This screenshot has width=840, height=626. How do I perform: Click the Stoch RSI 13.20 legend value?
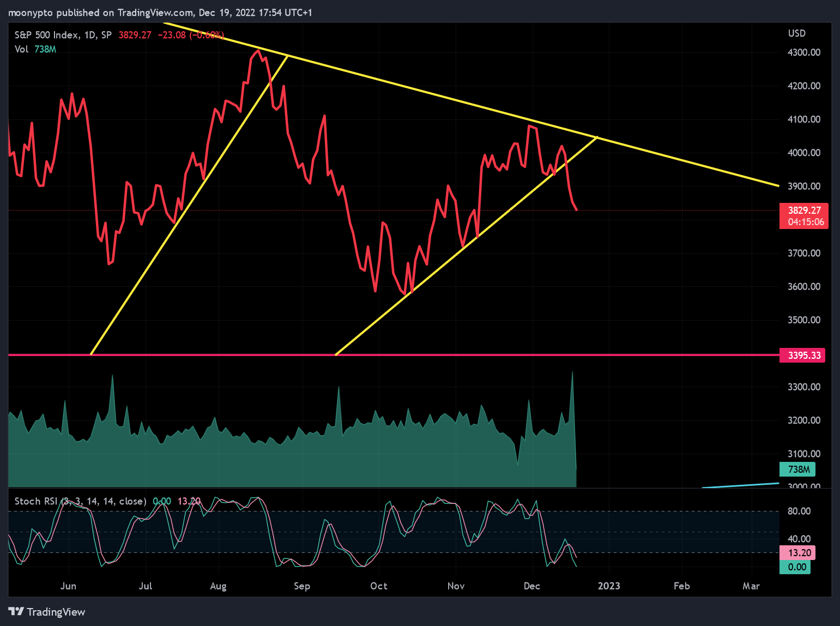[x=189, y=501]
